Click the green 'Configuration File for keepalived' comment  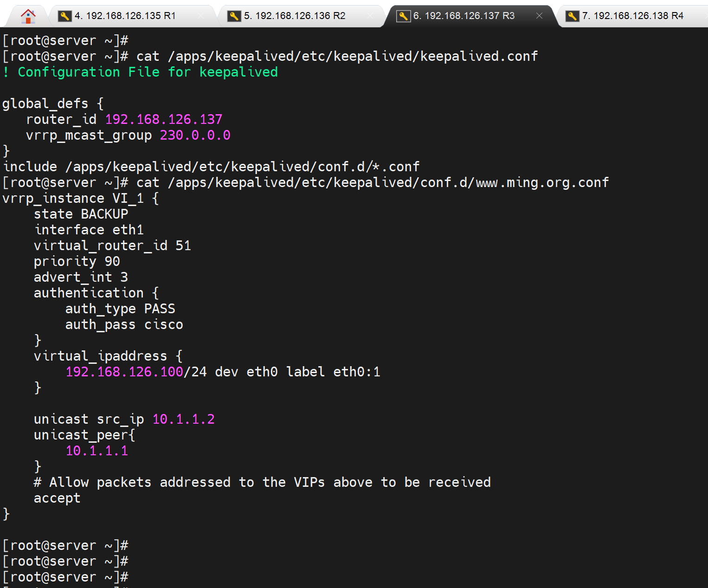pos(148,72)
